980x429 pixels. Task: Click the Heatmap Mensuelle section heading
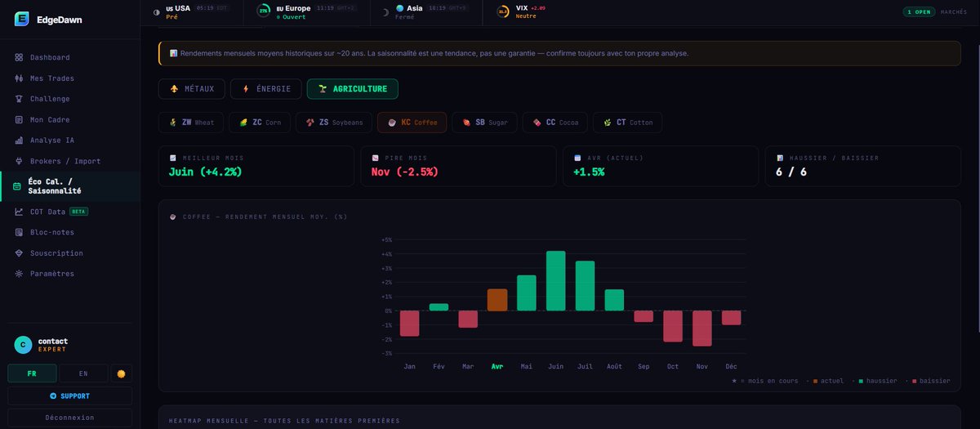click(x=284, y=421)
